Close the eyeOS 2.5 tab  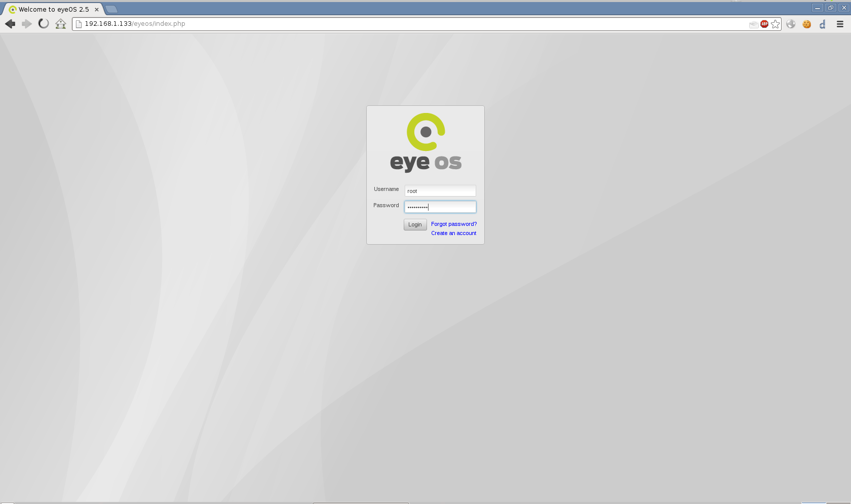[96, 9]
